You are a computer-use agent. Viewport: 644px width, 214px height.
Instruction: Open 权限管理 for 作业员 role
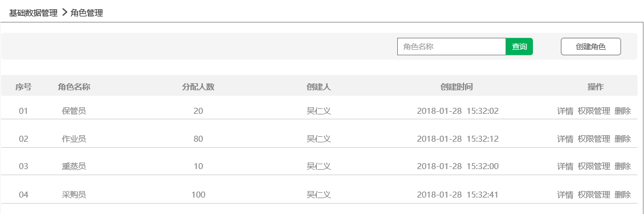click(594, 139)
